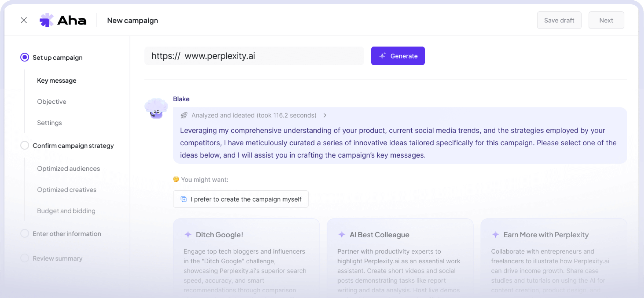Click the sparkle icon on AI Best Colleague
The image size is (644, 298).
coord(342,234)
